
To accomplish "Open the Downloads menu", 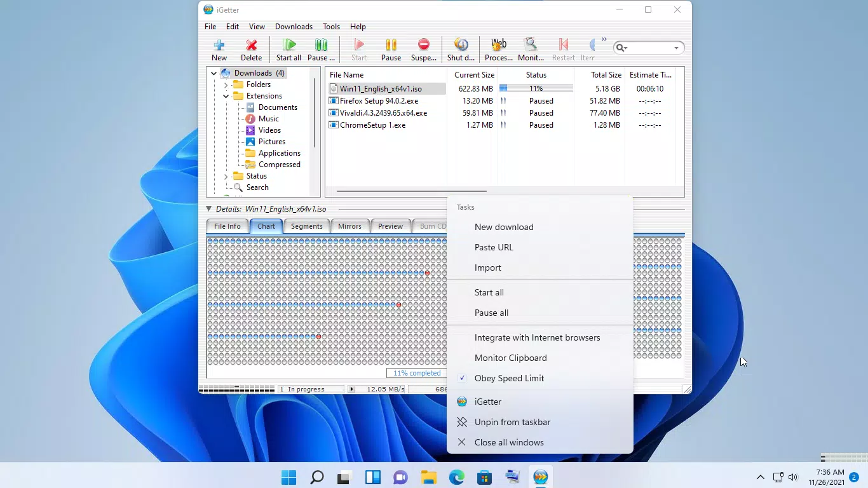I will (294, 27).
